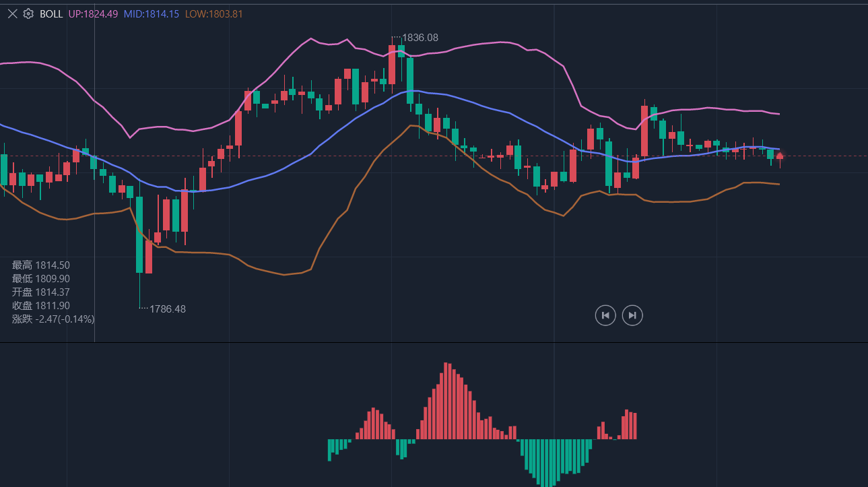
Task: Select the 最高 1814.50 readout
Action: pos(41,265)
